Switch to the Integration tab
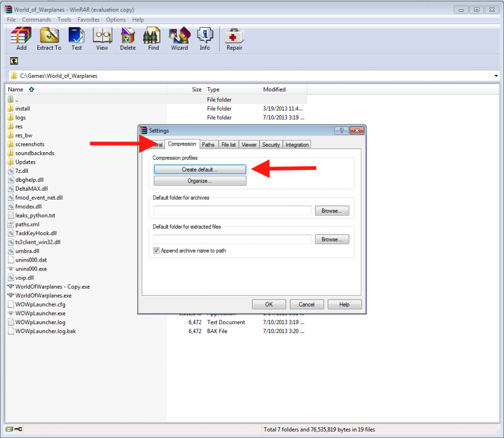This screenshot has height=438, width=504. tap(297, 145)
